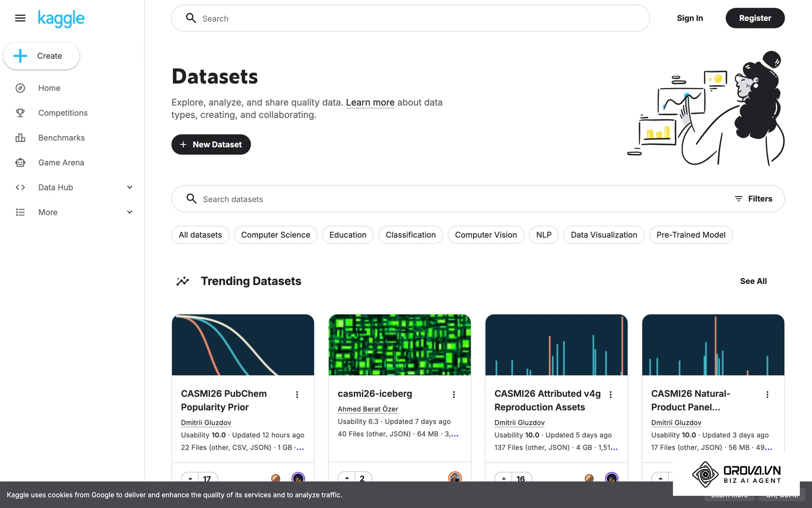Open Benchmarks in sidebar

[61, 138]
